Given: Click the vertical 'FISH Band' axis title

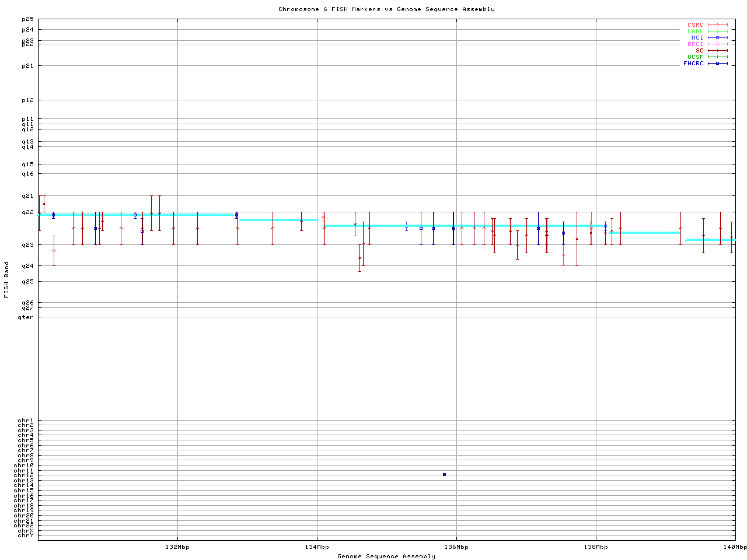Looking at the screenshot, I should [7, 279].
